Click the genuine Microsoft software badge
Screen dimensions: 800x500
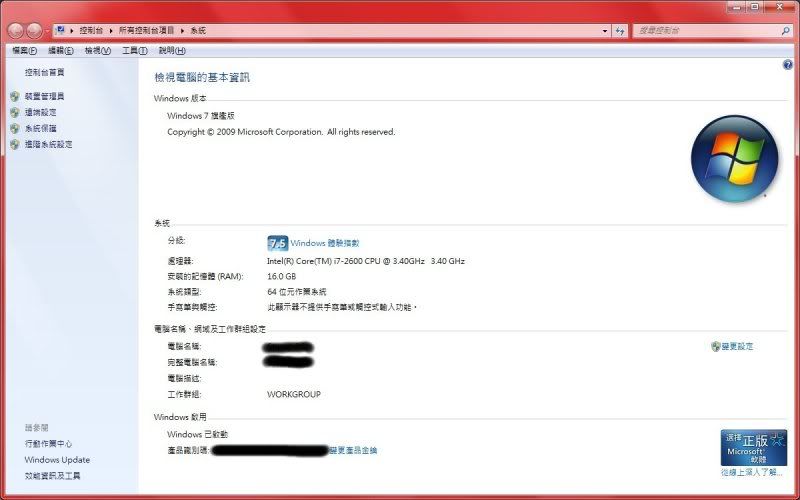(753, 447)
